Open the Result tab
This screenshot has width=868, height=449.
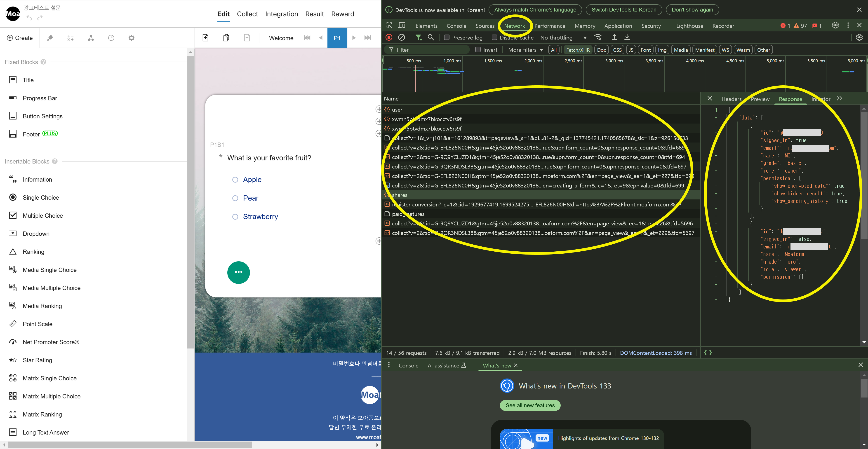[314, 14]
